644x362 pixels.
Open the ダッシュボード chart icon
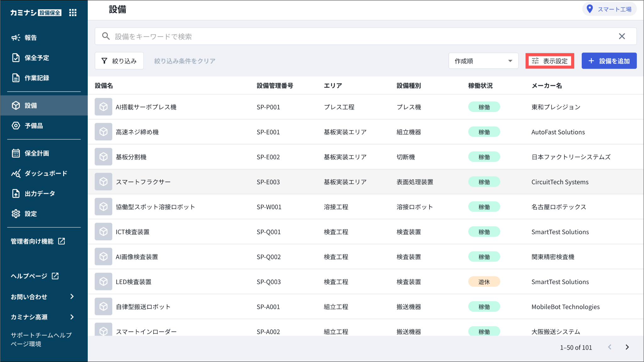pyautogui.click(x=16, y=174)
